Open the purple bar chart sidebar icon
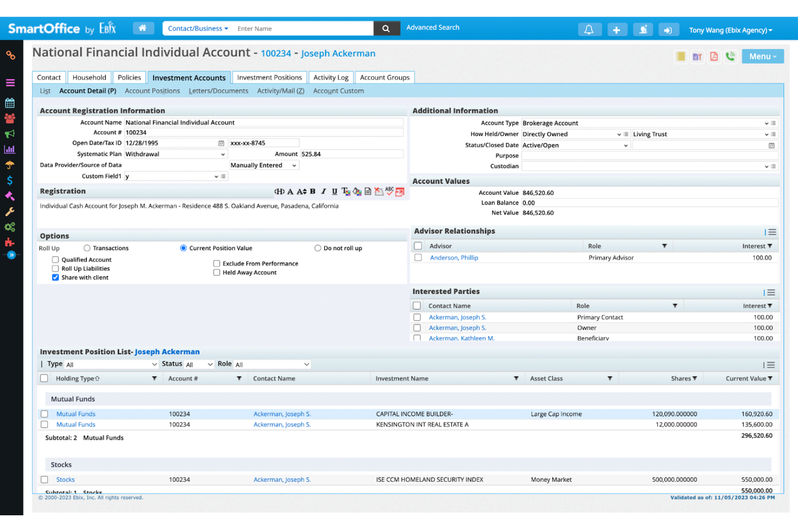 [10, 149]
